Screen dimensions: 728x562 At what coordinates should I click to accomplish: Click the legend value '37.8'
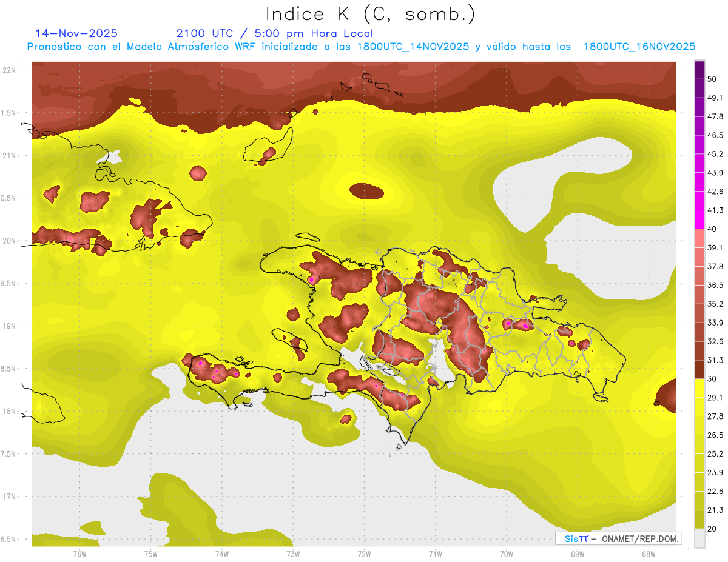coord(715,266)
